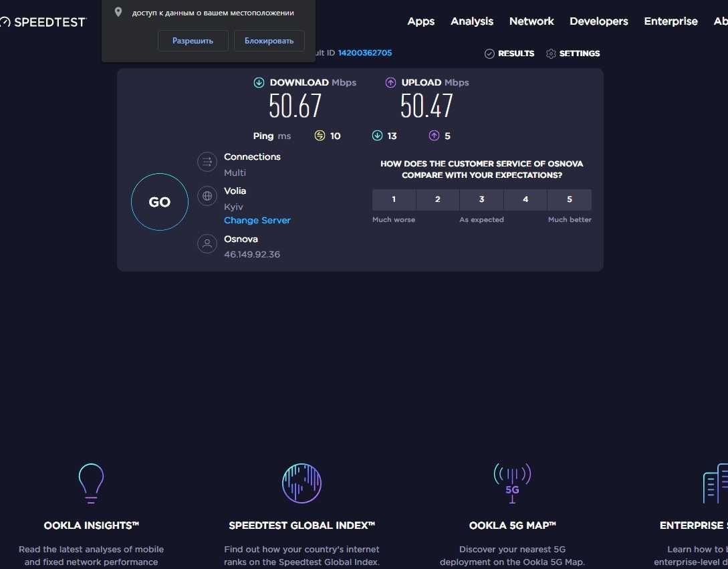Viewport: 728px width, 569px height.
Task: Click the idle ping value 10
Action: pyautogui.click(x=335, y=136)
